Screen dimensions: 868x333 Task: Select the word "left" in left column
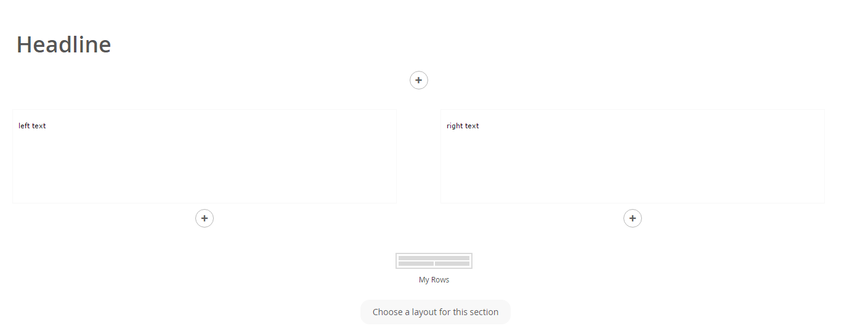24,126
